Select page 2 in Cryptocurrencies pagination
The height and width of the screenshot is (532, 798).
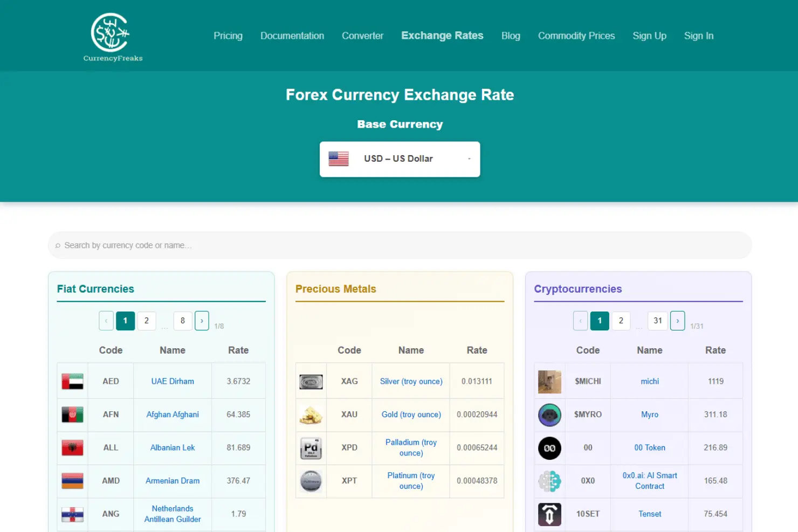point(621,321)
